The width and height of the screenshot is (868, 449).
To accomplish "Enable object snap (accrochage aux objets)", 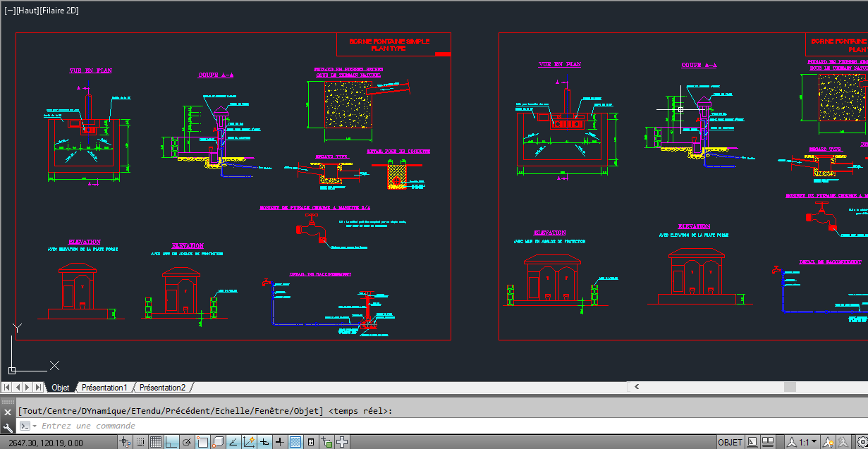I will click(x=202, y=441).
